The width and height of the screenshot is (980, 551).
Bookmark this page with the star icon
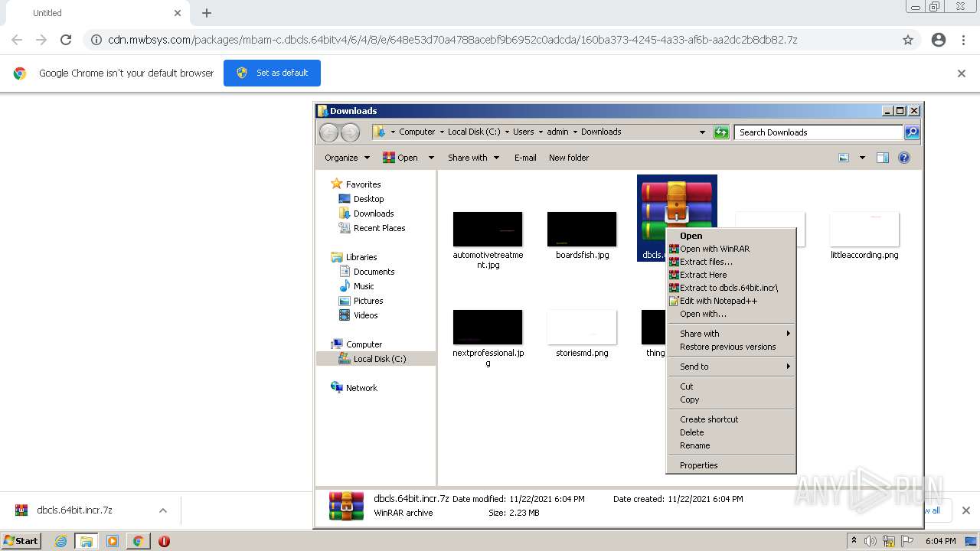click(x=908, y=40)
